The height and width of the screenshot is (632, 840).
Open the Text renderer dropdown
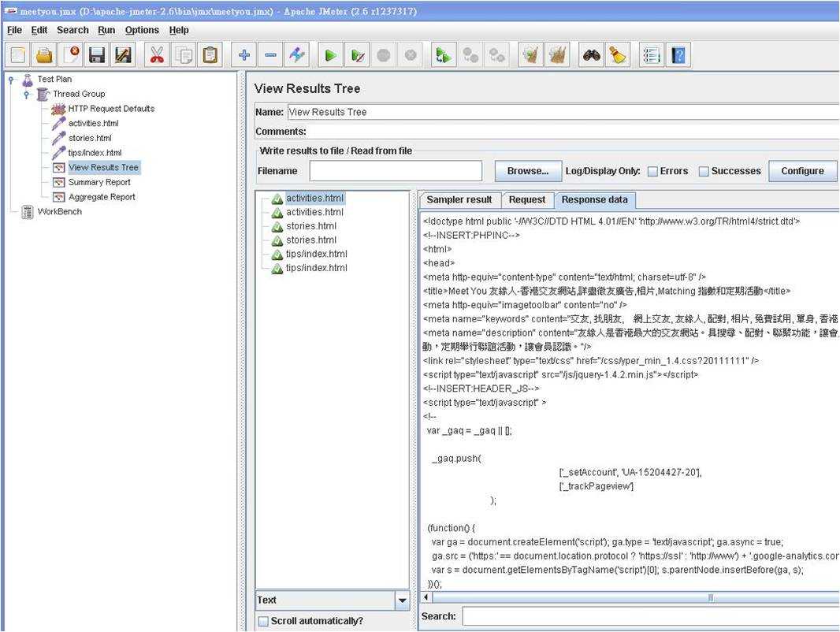pyautogui.click(x=403, y=600)
